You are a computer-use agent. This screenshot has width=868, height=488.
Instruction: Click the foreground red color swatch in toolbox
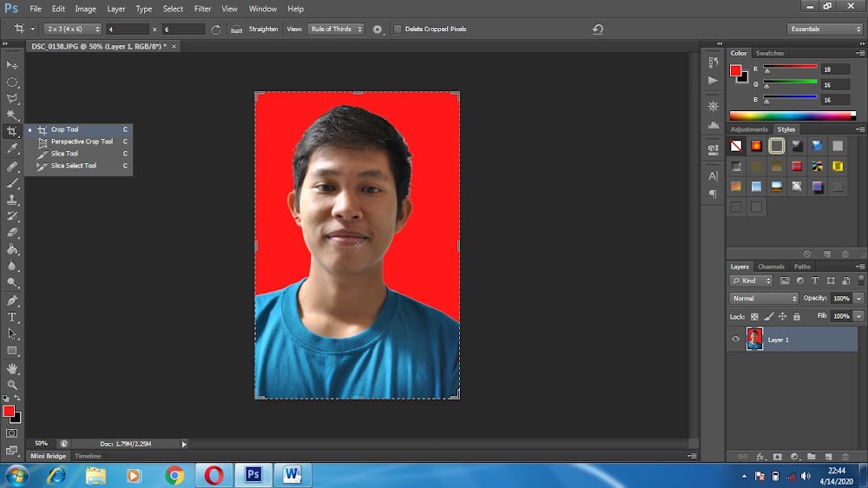[x=9, y=411]
